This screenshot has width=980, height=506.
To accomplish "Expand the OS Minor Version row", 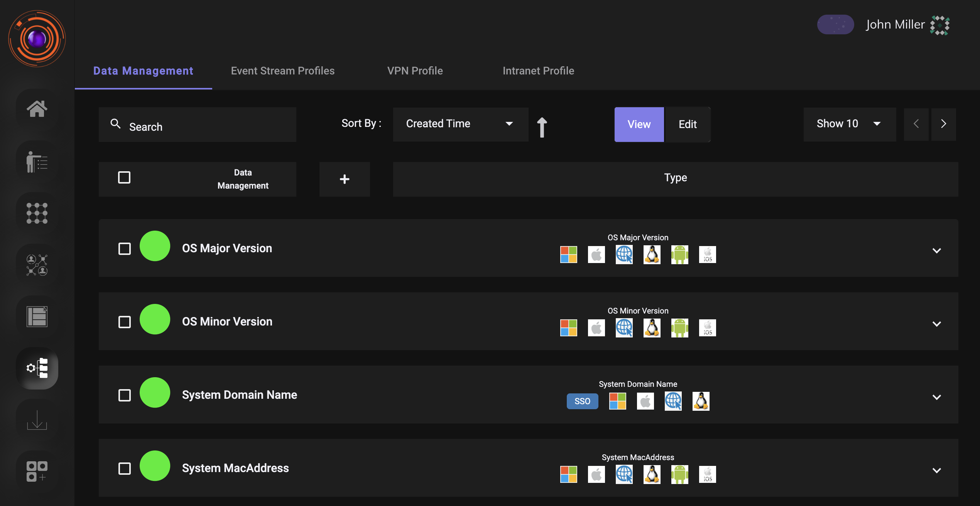I will coord(937,324).
